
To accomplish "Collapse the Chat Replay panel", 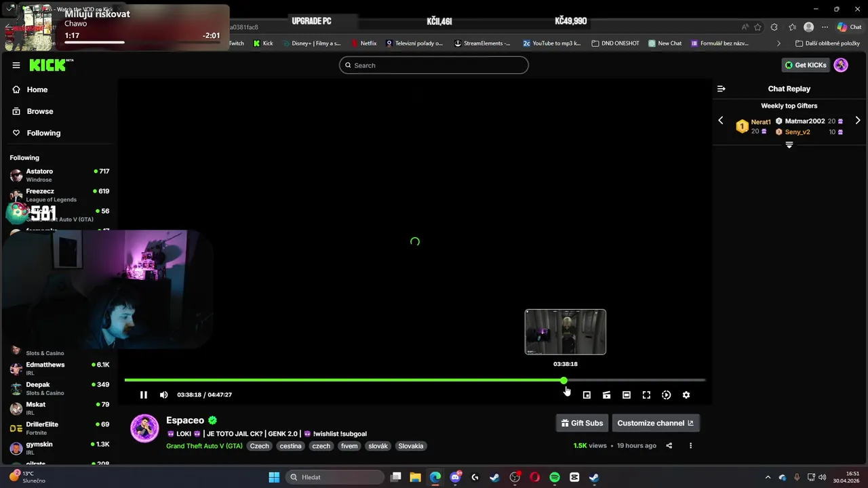I will point(722,89).
